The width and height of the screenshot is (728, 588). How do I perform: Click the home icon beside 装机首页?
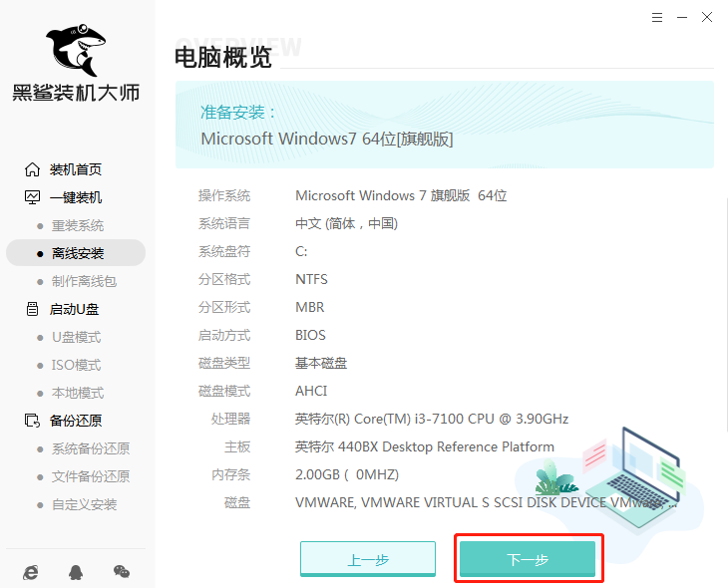coord(32,169)
